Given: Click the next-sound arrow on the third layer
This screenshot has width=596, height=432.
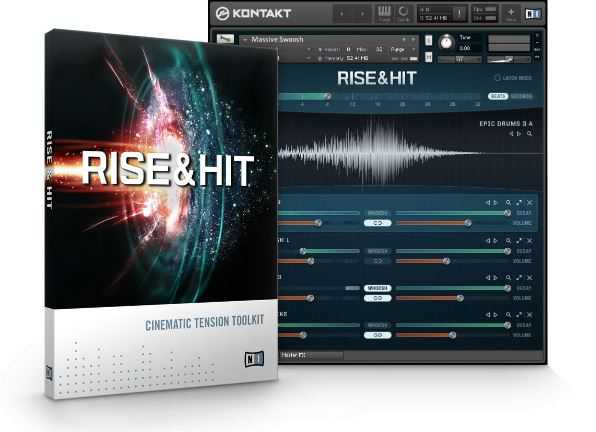Looking at the screenshot, I should coord(496,278).
